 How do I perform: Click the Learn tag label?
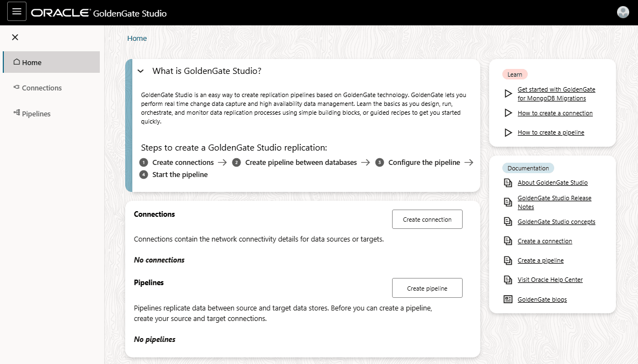(514, 74)
